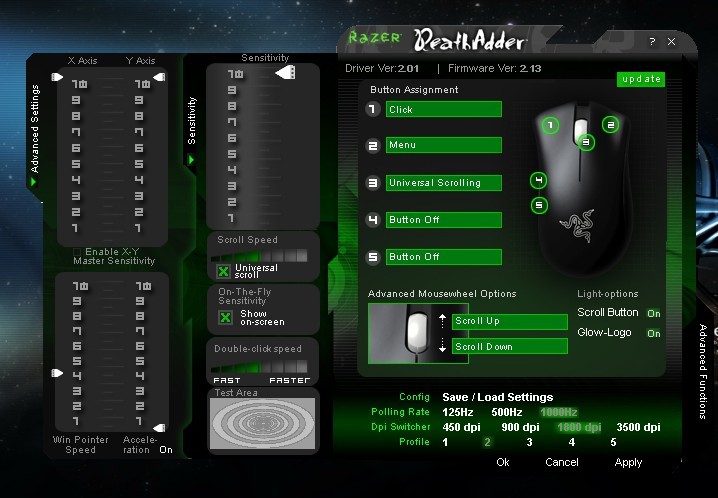The width and height of the screenshot is (718, 498).
Task: Click the grey number 1 badge beside Click
Action: (373, 109)
